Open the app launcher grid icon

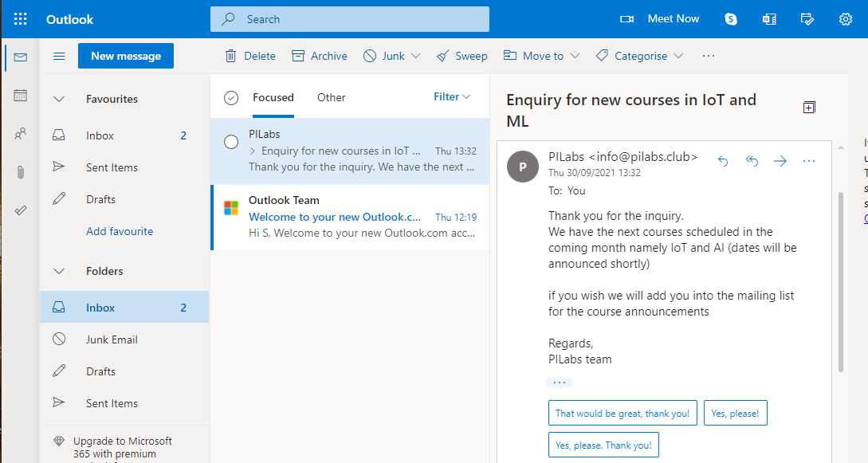click(21, 19)
